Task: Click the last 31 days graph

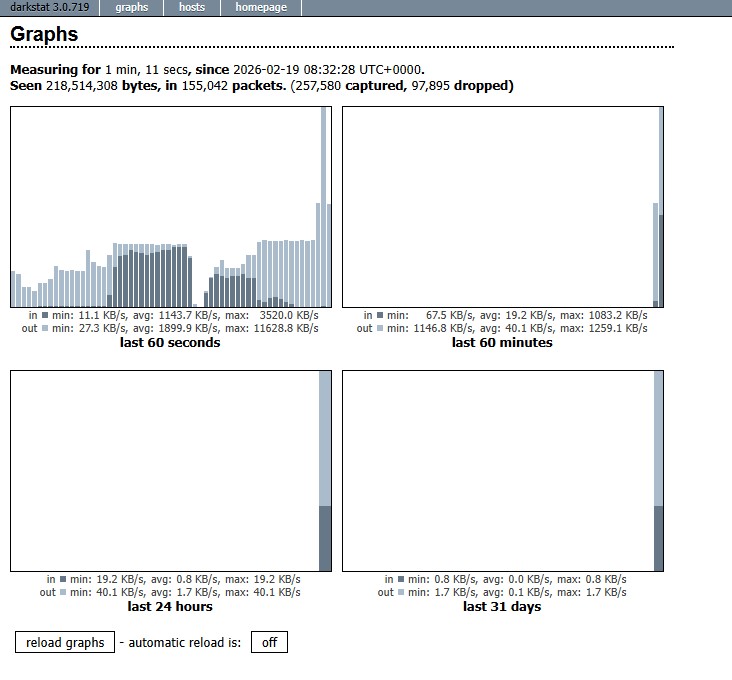Action: click(503, 470)
